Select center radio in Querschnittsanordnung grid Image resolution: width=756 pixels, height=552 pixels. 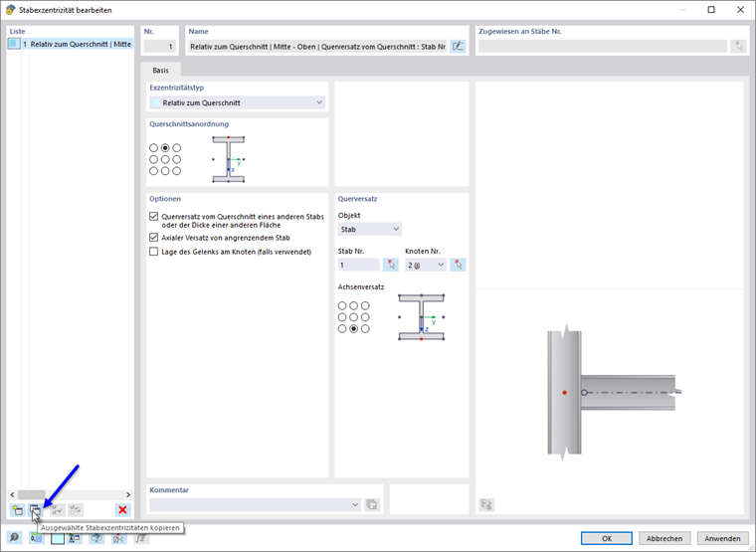coord(165,159)
